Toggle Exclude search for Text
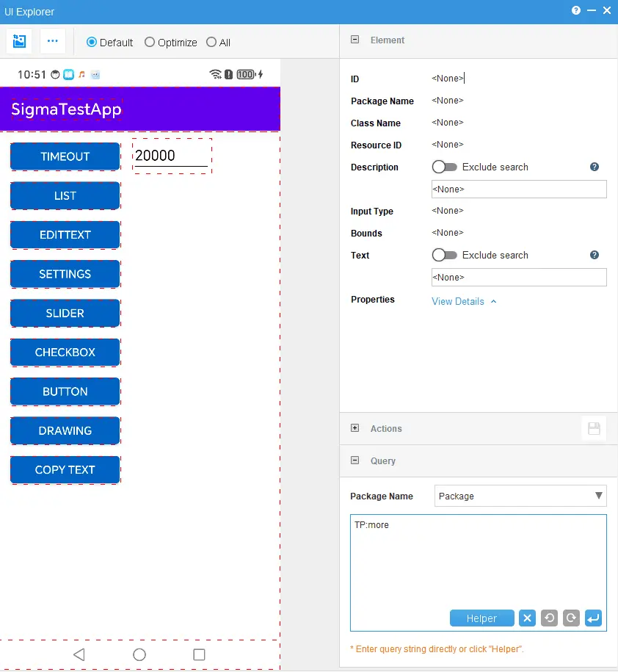Viewport: 618px width, 672px height. (x=444, y=255)
